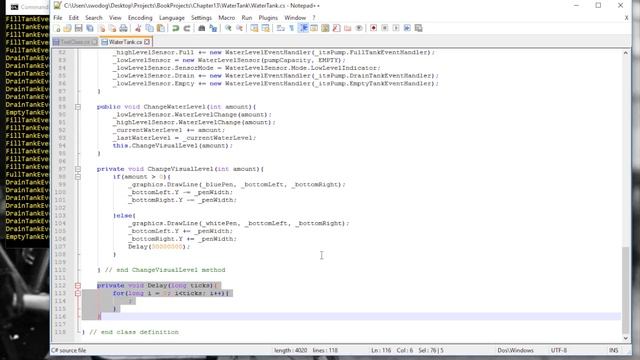
Task: Click the Redo toolbar icon
Action: [187, 28]
